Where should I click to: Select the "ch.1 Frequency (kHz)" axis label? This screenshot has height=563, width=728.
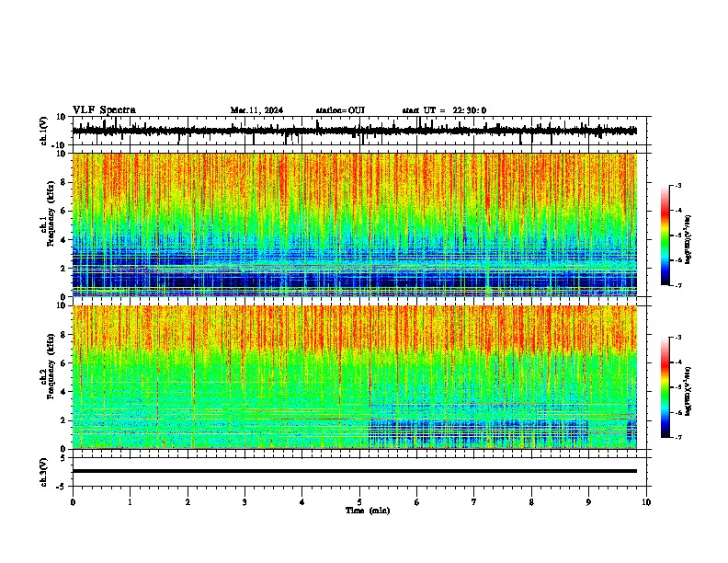[x=48, y=213]
